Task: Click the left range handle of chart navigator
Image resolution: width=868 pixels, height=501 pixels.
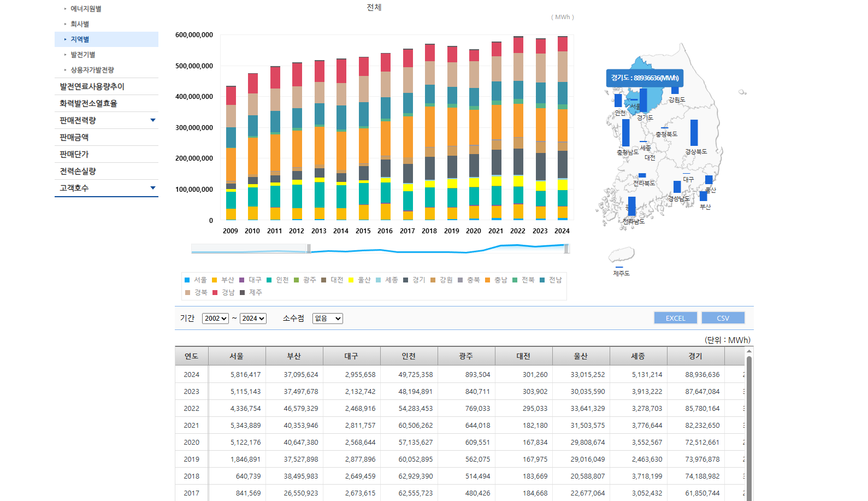Action: (309, 249)
